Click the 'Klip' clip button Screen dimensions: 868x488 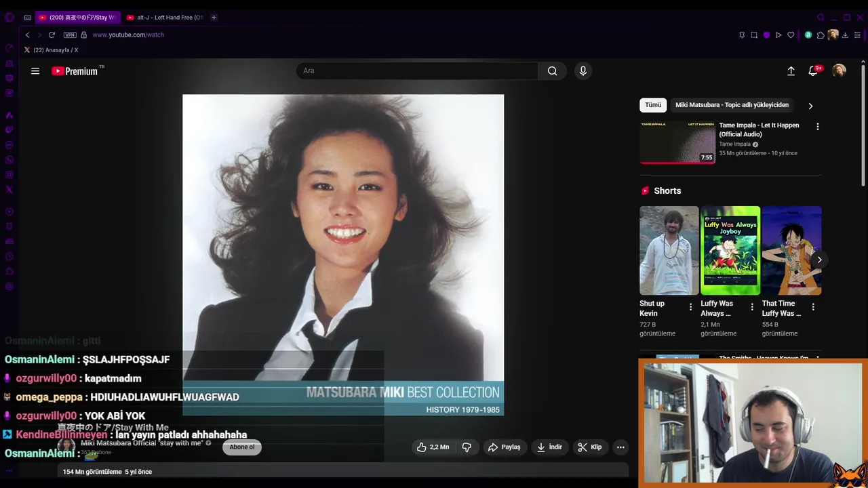[x=590, y=447]
